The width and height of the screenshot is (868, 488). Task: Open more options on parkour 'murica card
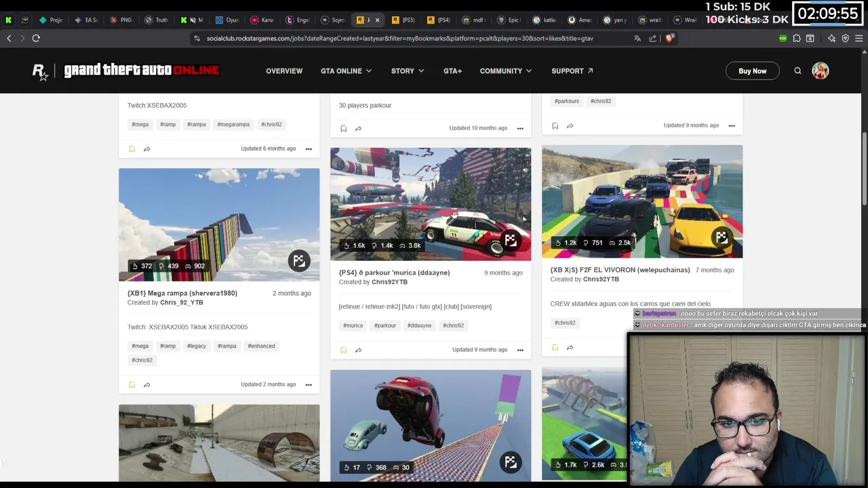pos(520,350)
